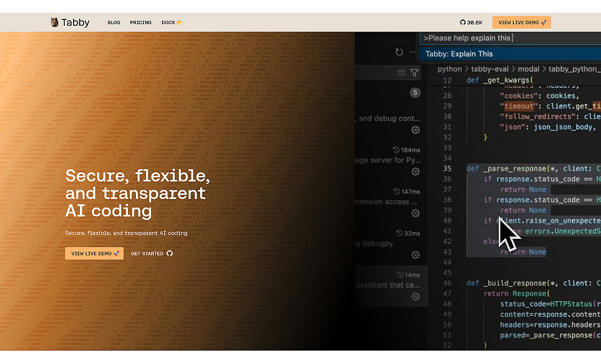The width and height of the screenshot is (601, 364).
Task: Open GitHub repo with 30.6K stars
Action: pyautogui.click(x=471, y=23)
